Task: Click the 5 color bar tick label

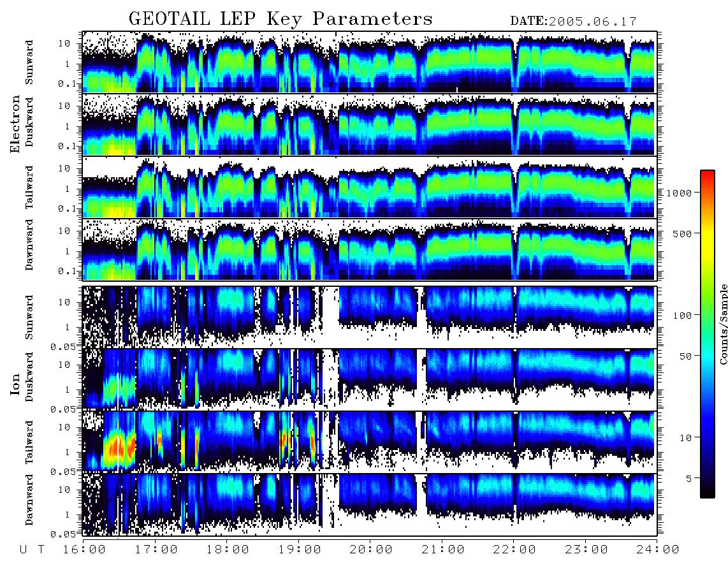Action: click(688, 478)
